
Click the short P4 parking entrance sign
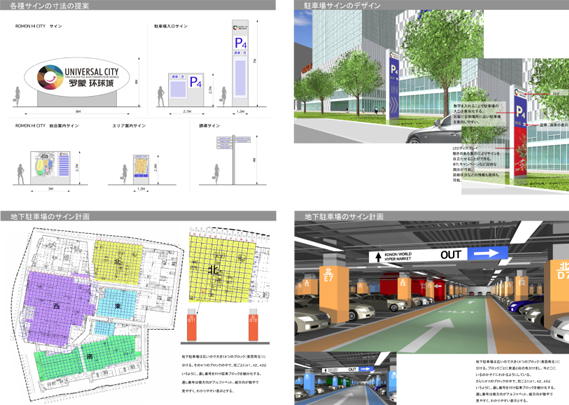point(185,90)
